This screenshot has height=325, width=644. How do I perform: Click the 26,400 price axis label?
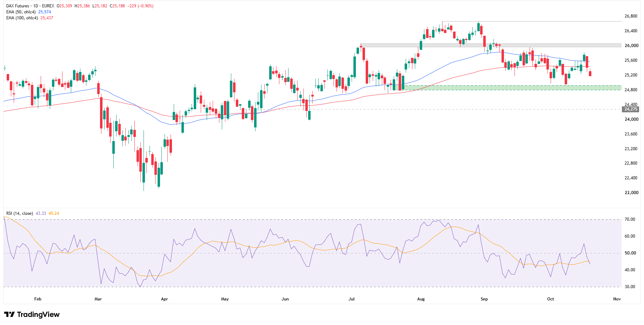pos(631,31)
